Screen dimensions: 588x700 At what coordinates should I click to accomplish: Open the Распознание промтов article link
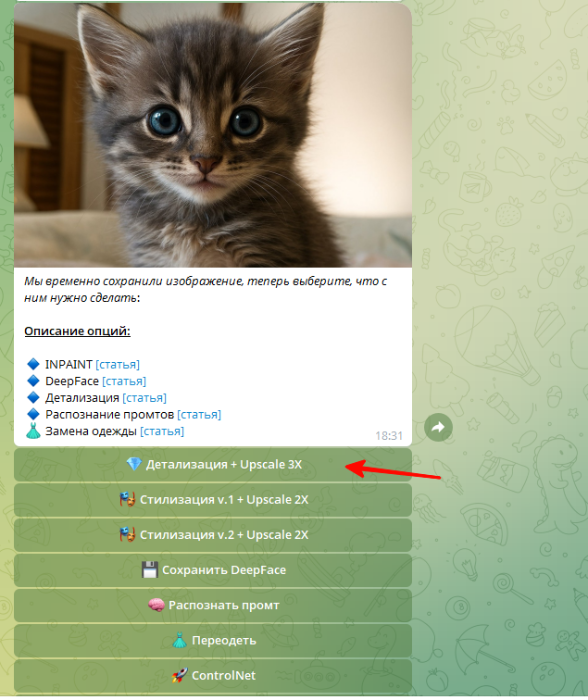pos(199,415)
